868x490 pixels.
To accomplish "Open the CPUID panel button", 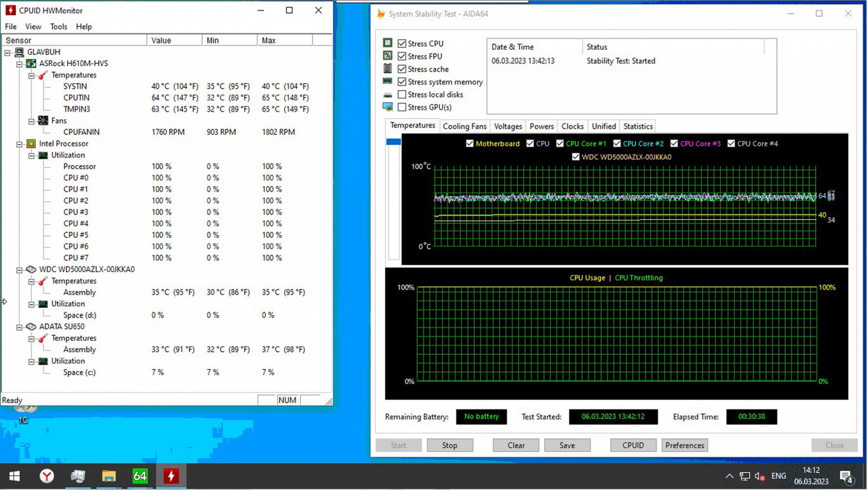I will click(633, 445).
